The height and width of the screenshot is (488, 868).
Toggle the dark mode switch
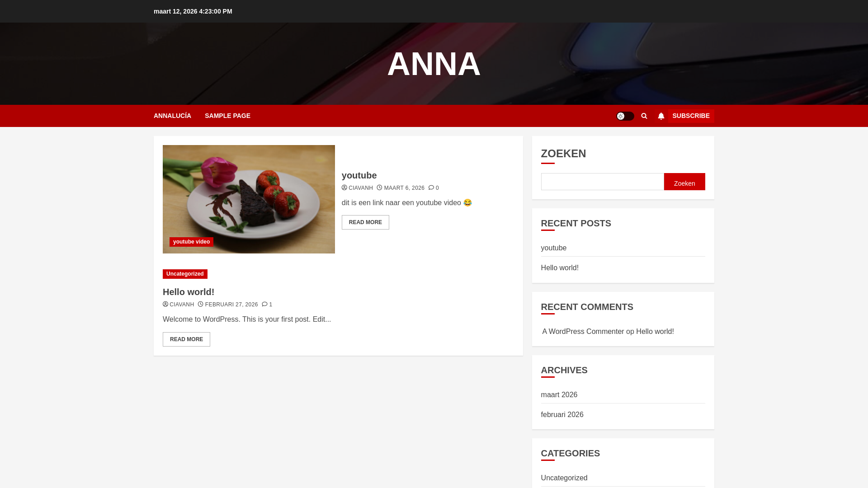click(x=625, y=116)
